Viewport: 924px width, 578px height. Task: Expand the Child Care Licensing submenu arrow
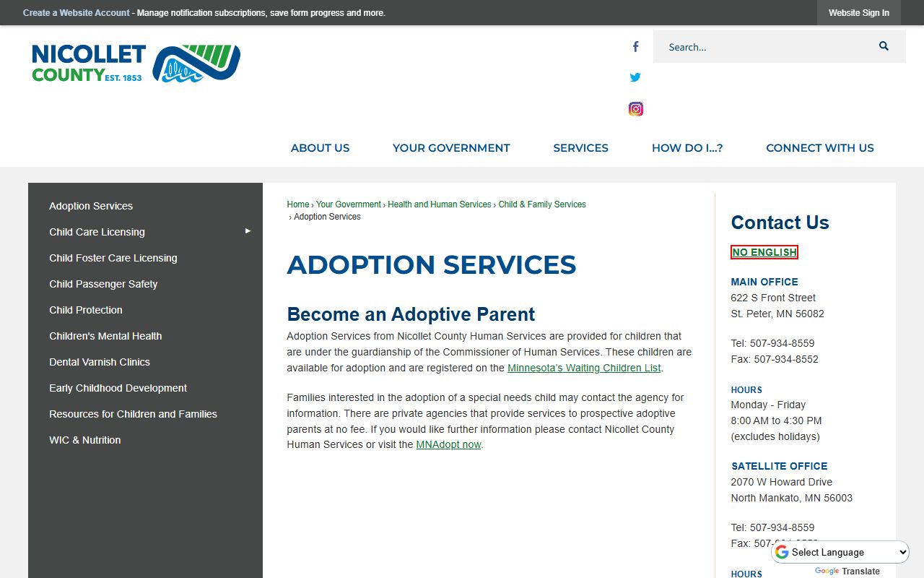coord(248,231)
